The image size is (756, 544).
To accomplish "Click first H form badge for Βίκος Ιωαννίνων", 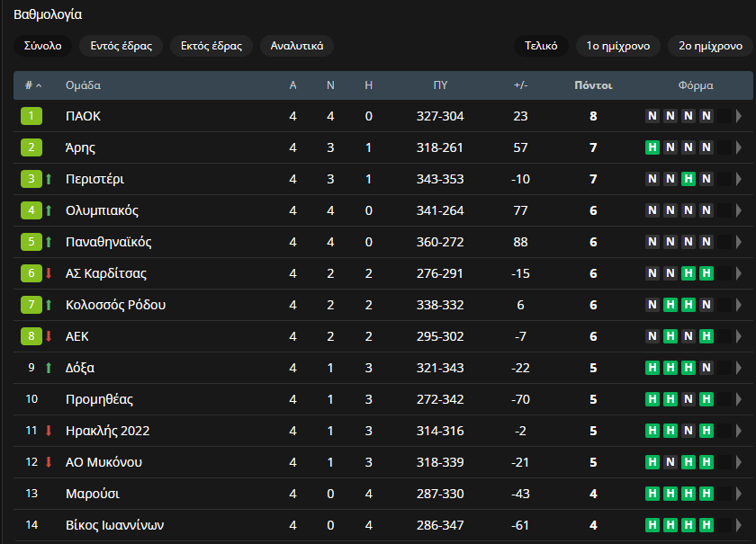I will pos(652,525).
